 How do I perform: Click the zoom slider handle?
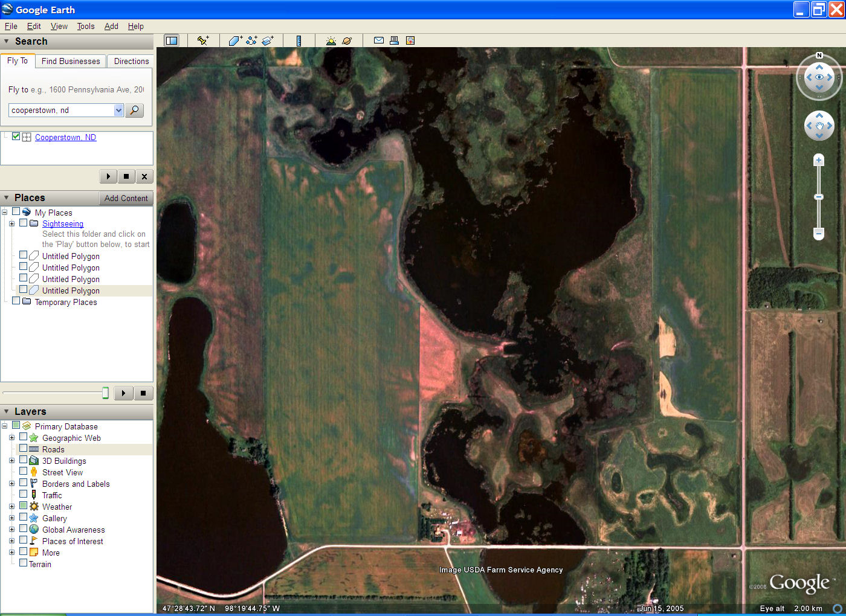coord(819,197)
